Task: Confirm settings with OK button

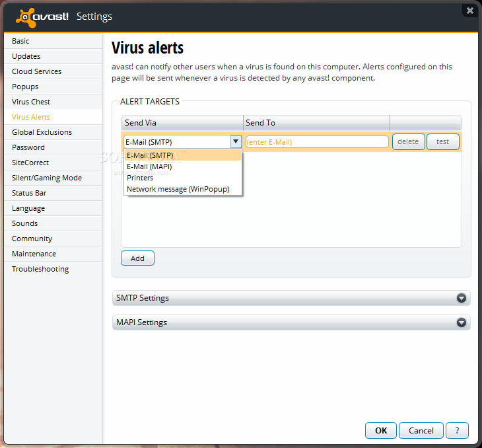Action: click(381, 430)
